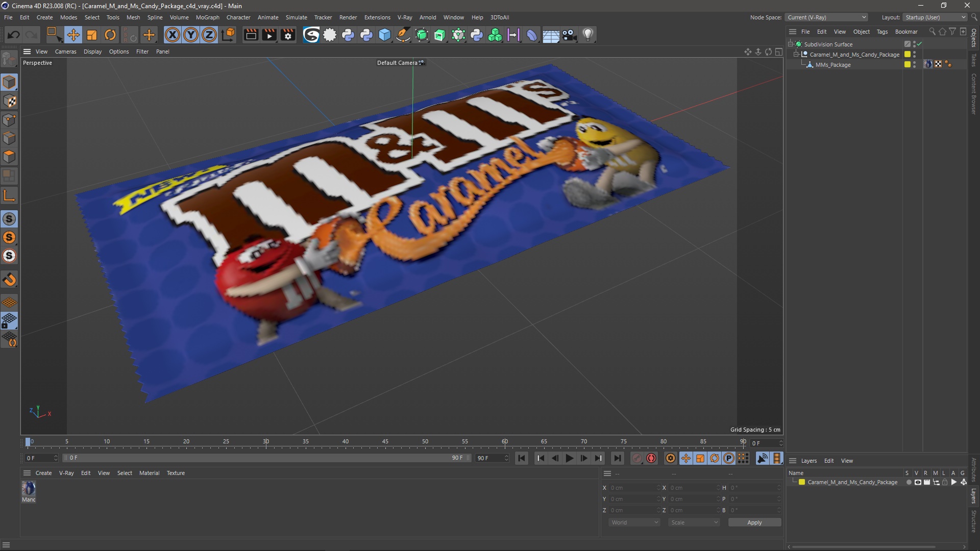Click yellow swatch of Caramel_M_and_Ms_Candy_Package object
The image size is (980, 551).
pos(908,54)
